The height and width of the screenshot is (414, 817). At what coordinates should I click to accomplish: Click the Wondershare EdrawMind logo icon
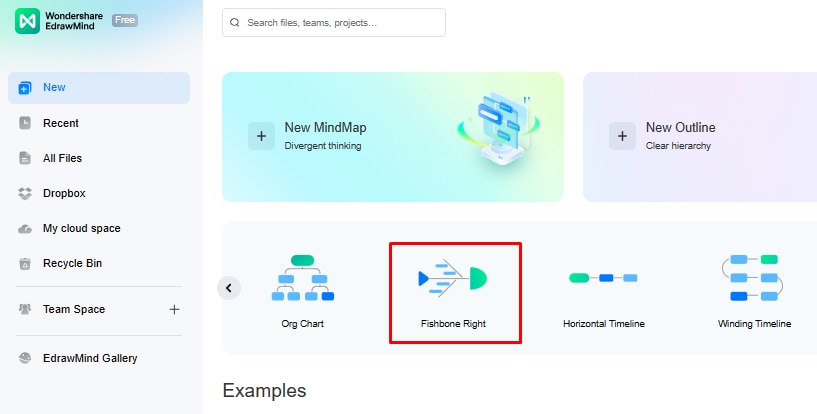click(26, 22)
